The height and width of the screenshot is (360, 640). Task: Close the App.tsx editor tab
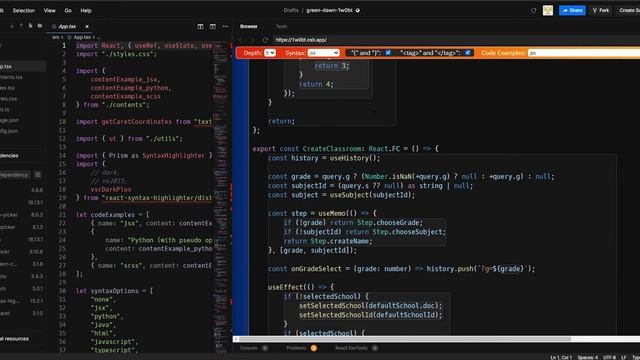pyautogui.click(x=87, y=27)
